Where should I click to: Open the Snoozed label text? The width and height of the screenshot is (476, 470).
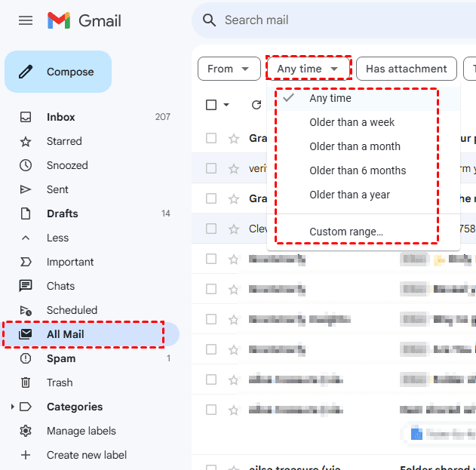(x=67, y=165)
